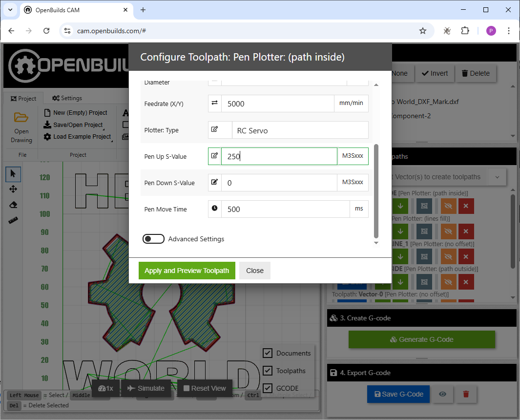Reload the page in the browser
The image size is (520, 420).
(46, 31)
